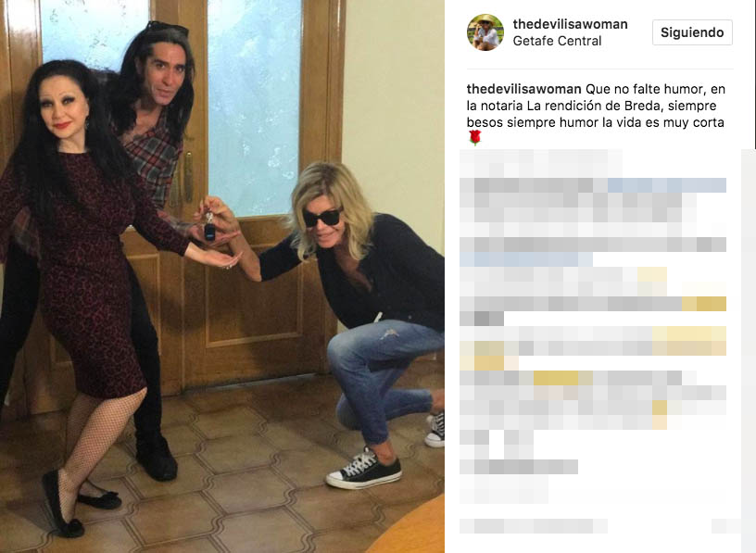Image resolution: width=756 pixels, height=553 pixels.
Task: Click thedevilisawoman username in the caption
Action: coord(523,89)
